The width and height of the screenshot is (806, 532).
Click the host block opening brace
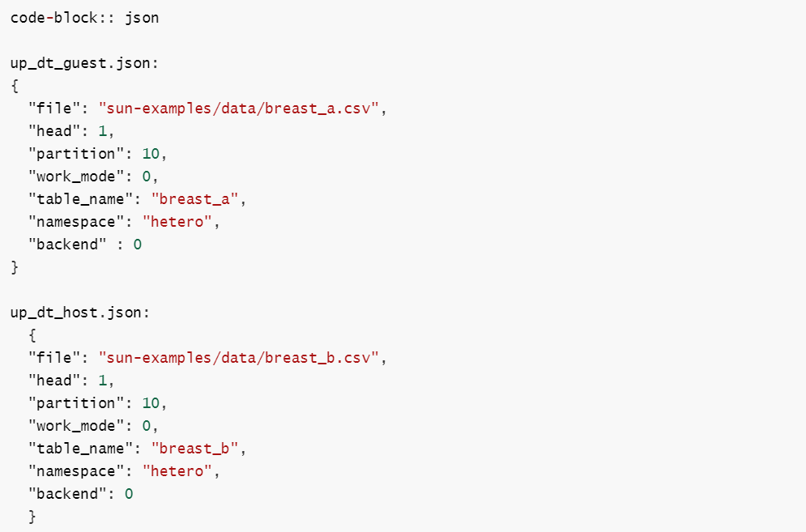click(x=32, y=336)
